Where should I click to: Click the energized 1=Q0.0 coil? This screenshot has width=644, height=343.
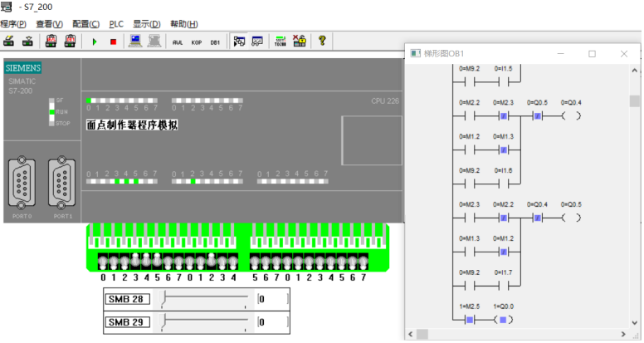click(x=503, y=320)
